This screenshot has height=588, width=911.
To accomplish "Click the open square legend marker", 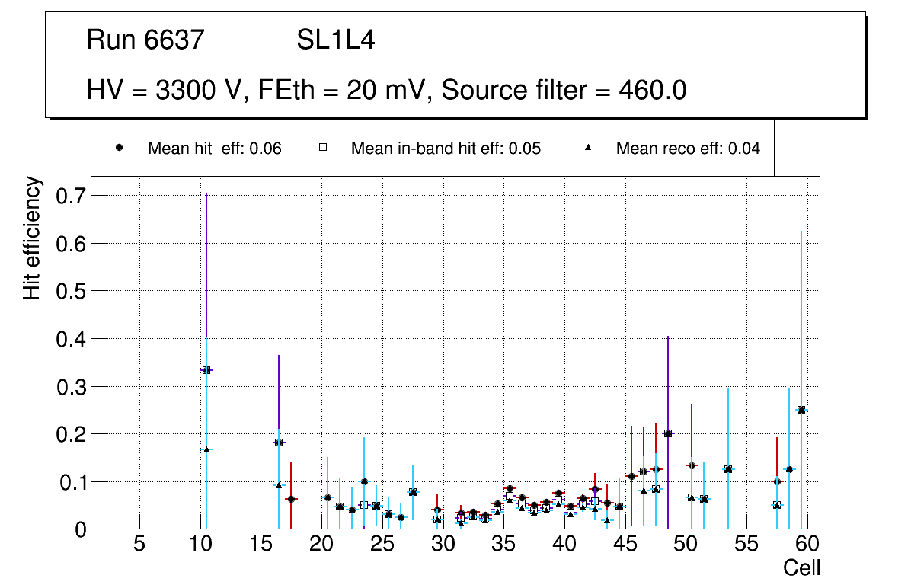I will [x=322, y=148].
